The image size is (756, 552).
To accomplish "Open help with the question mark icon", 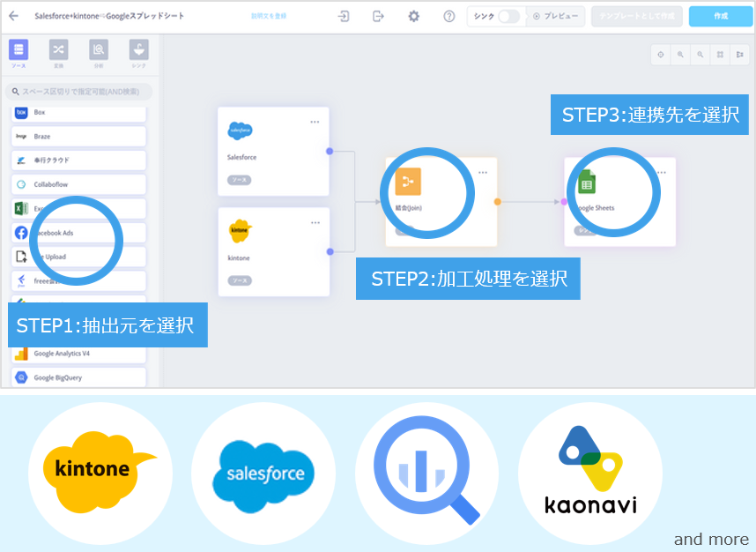I will tap(448, 16).
